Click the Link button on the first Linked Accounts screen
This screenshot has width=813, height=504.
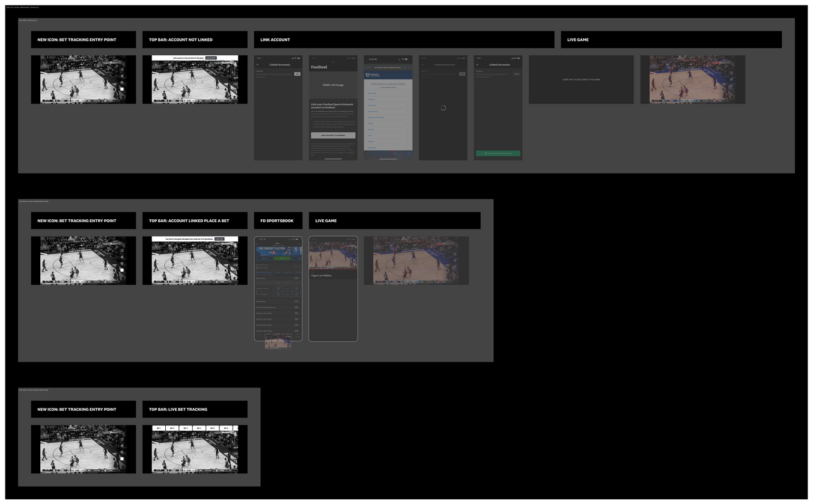pos(297,74)
